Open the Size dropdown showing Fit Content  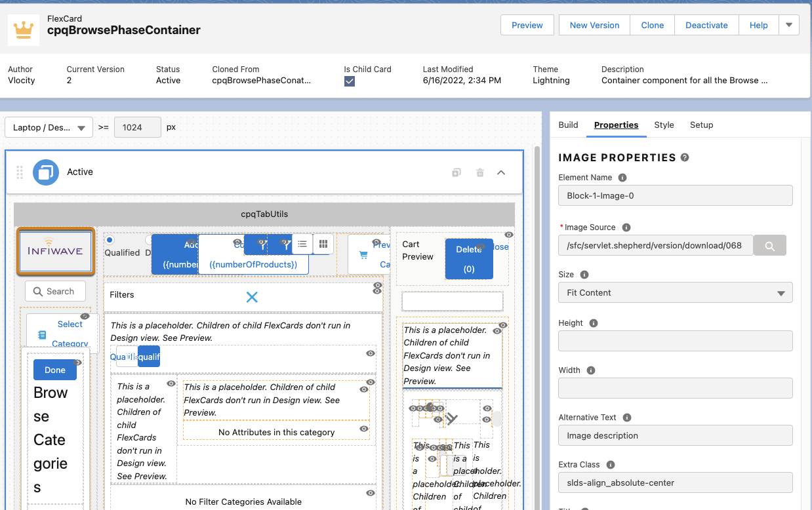[675, 292]
